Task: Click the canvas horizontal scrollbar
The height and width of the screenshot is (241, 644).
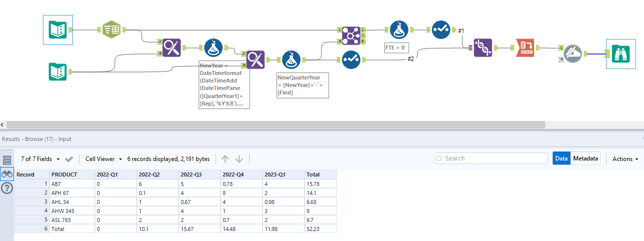Action: click(275, 124)
